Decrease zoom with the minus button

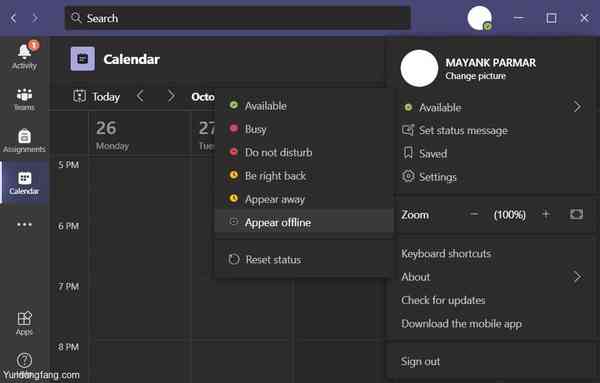[x=474, y=214]
